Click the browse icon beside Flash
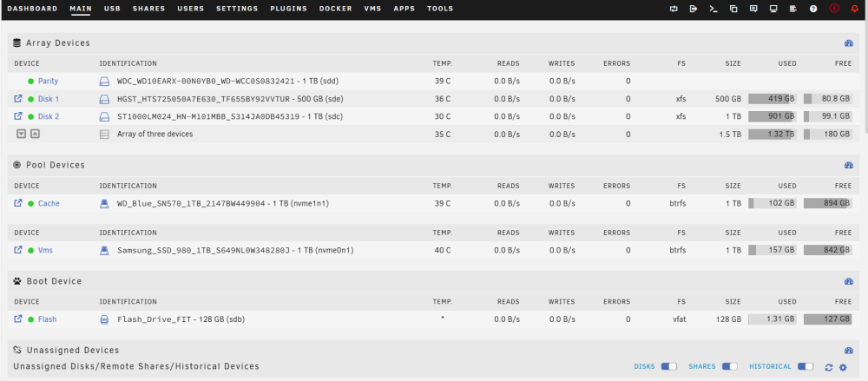This screenshot has width=868, height=381. click(x=17, y=319)
